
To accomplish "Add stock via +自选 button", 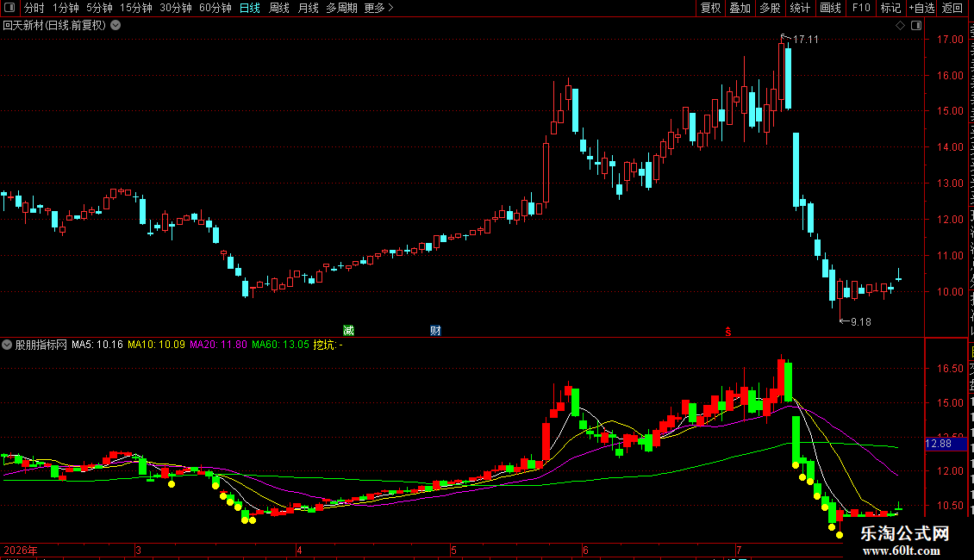I will 921,8.
